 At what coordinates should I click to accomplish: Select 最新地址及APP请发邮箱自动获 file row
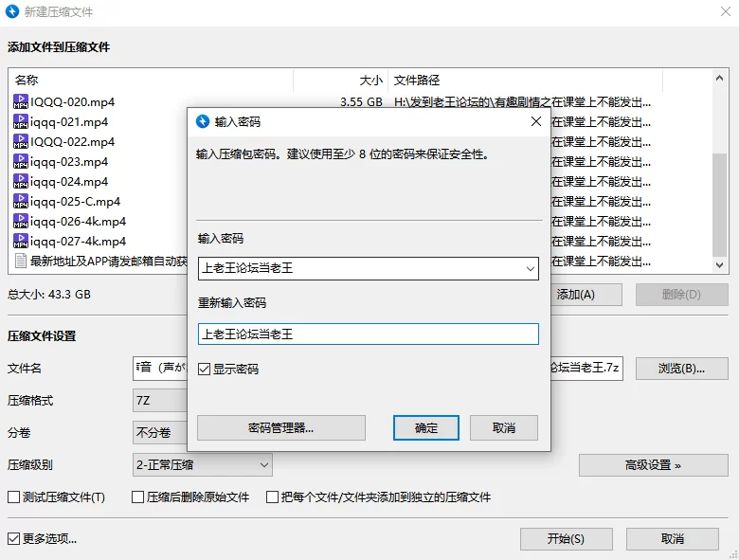(108, 262)
